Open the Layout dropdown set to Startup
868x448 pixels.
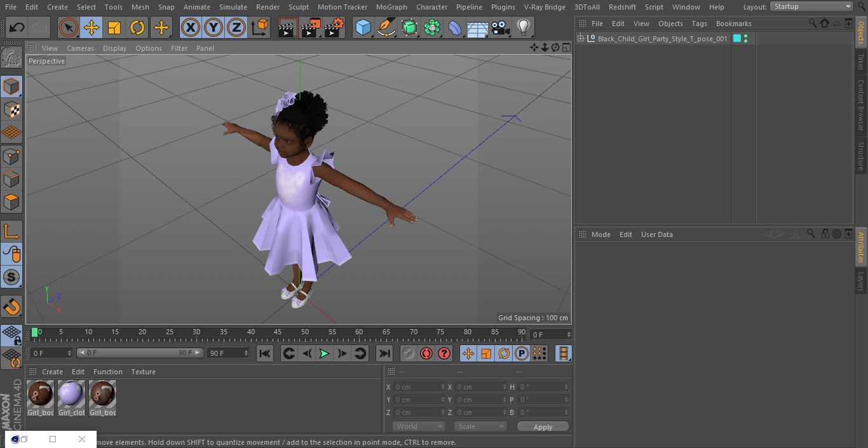pos(812,6)
